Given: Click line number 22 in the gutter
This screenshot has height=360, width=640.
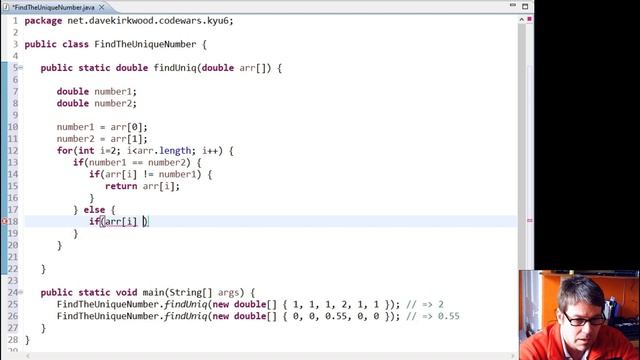Looking at the screenshot, I should coord(13,269).
